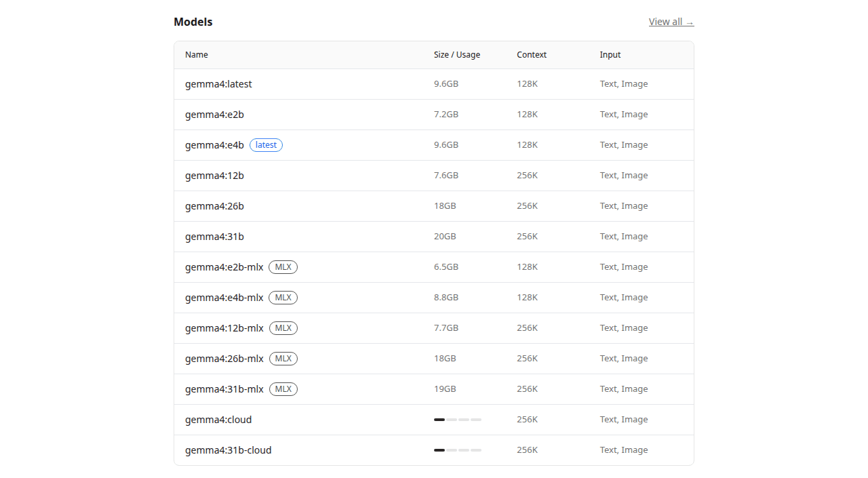Open the gemma4:e2b model row
Screen dimensions: 868x478
click(x=434, y=115)
